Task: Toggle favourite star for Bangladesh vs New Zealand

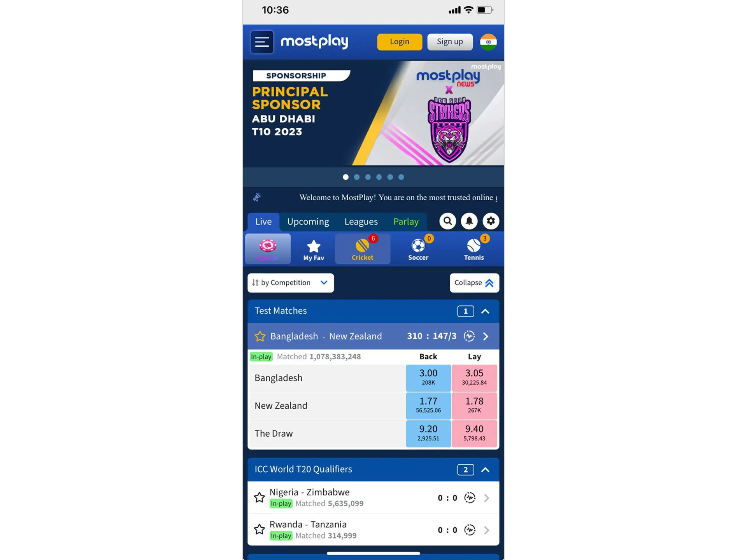Action: [x=260, y=336]
